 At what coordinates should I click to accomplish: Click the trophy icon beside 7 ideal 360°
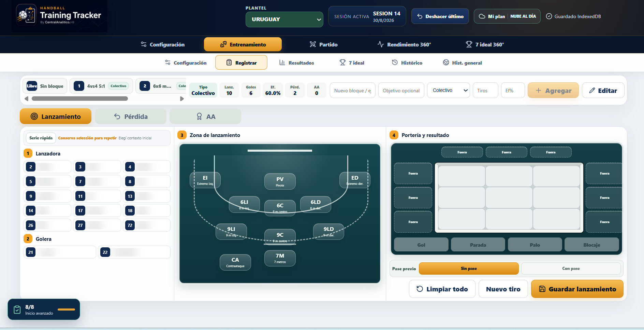pyautogui.click(x=469, y=44)
